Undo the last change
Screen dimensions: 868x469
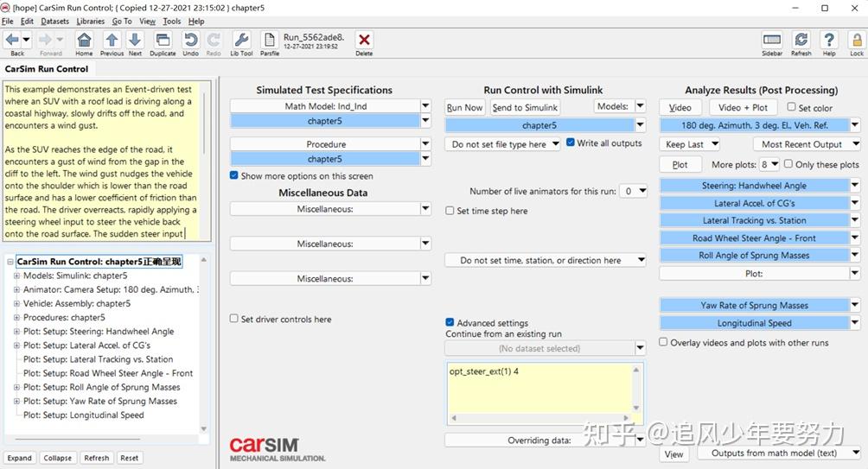pyautogui.click(x=190, y=40)
